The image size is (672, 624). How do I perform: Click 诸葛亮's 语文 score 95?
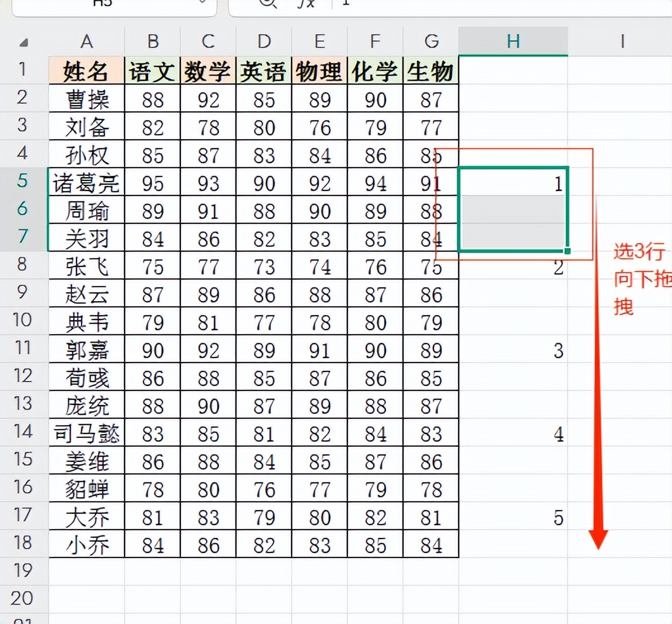coord(152,182)
